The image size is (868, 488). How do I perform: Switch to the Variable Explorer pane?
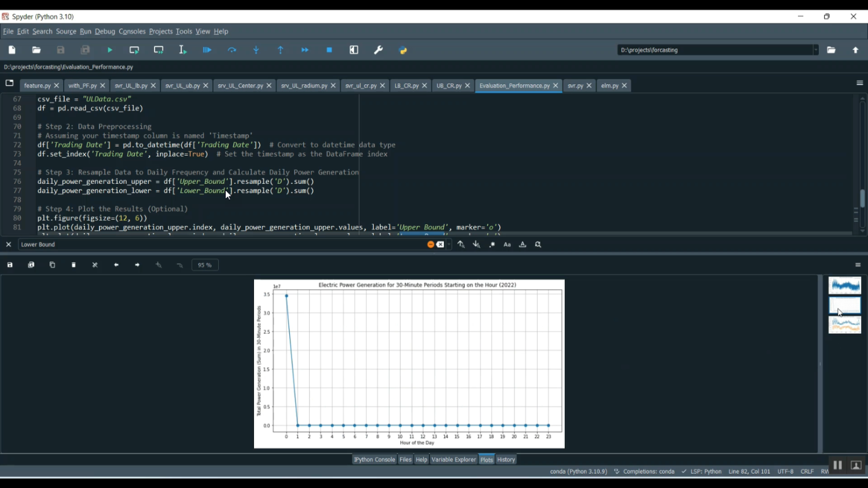(454, 460)
